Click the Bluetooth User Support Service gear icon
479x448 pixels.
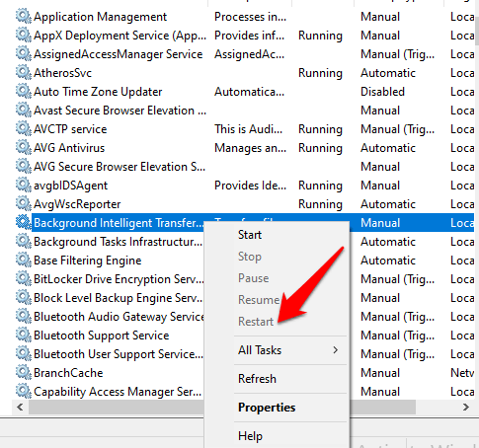point(24,354)
